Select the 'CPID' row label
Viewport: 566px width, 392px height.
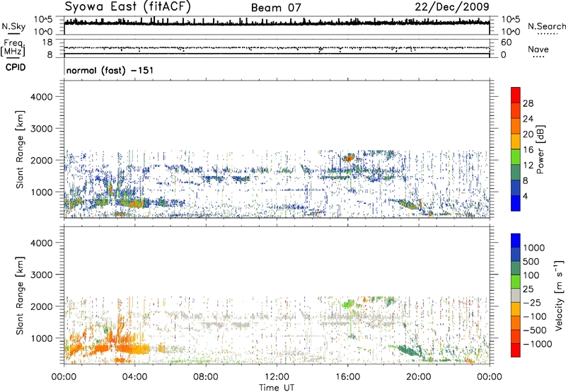(x=16, y=67)
